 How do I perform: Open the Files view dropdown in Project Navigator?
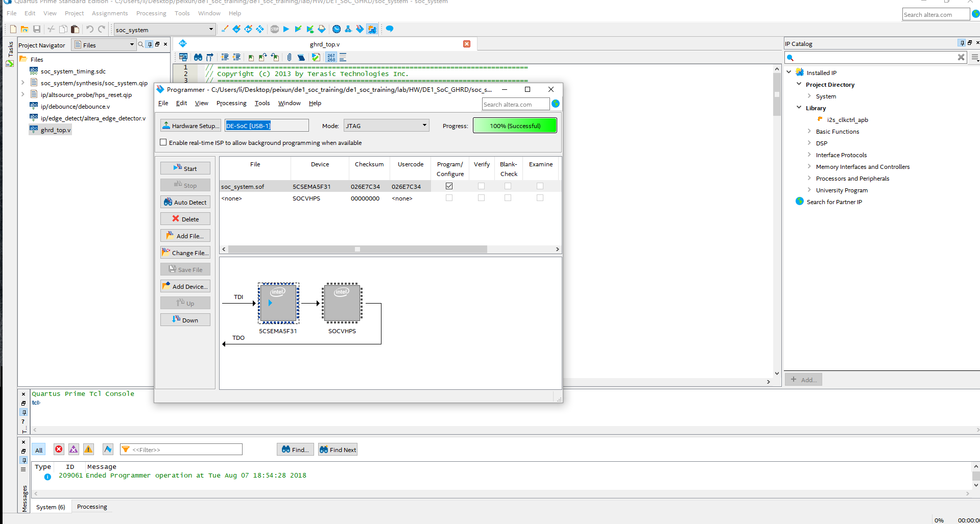coord(104,45)
